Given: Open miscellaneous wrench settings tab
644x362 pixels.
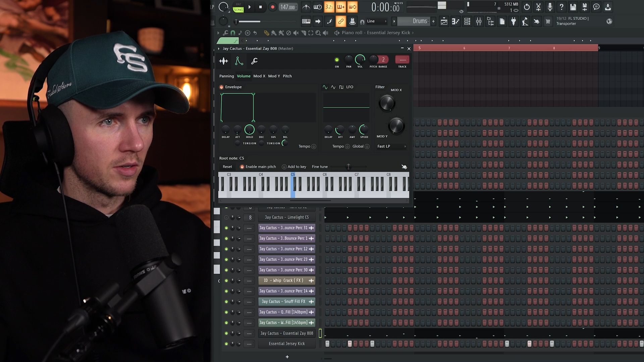Looking at the screenshot, I should click(x=254, y=61).
